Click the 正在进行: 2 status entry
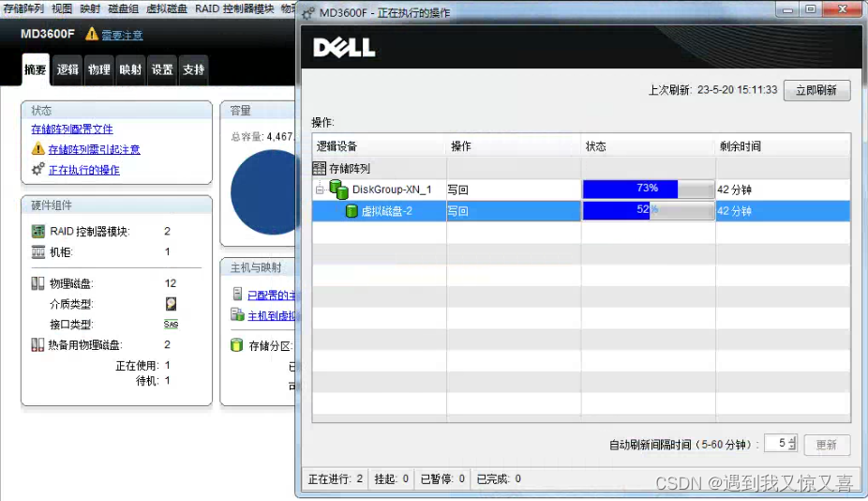This screenshot has width=868, height=501. [x=336, y=478]
